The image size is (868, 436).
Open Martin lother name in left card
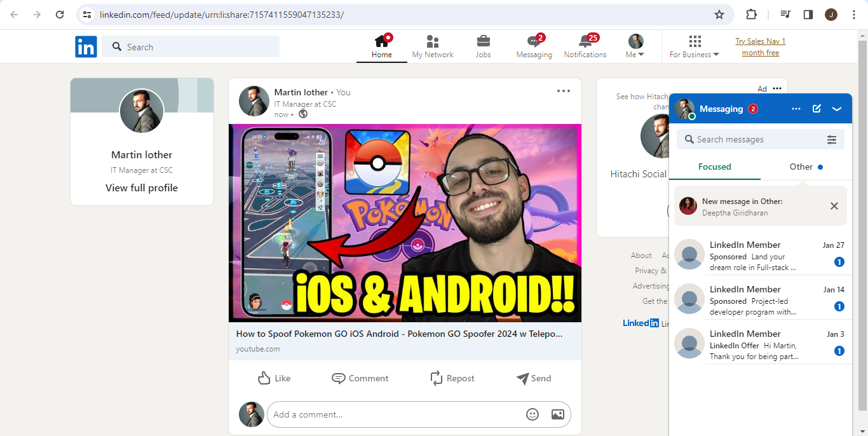pos(142,154)
